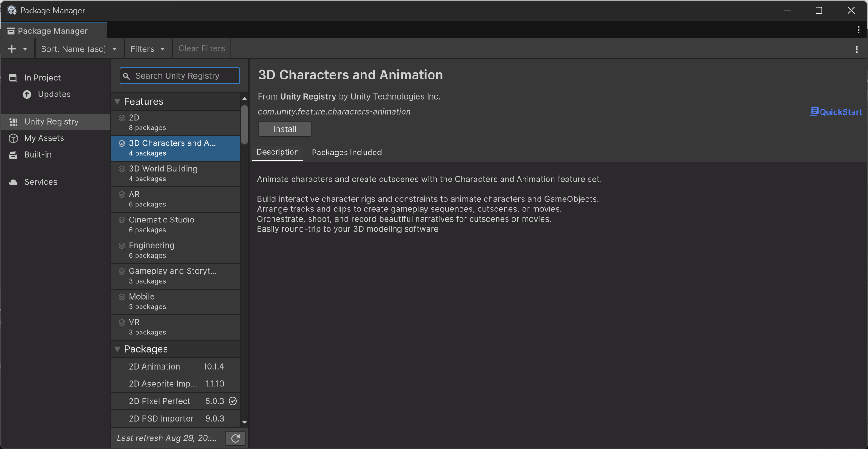The width and height of the screenshot is (868, 449).
Task: Click the Gameplay and Storytelling feature icon
Action: 122,271
